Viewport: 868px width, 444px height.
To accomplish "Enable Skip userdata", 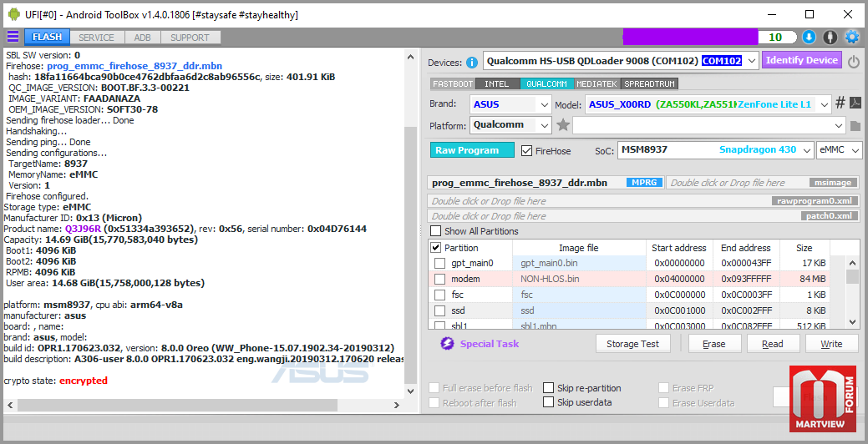I will 548,402.
